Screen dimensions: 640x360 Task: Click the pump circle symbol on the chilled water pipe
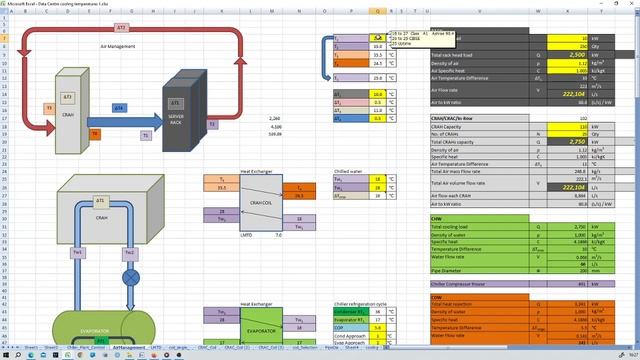click(131, 278)
